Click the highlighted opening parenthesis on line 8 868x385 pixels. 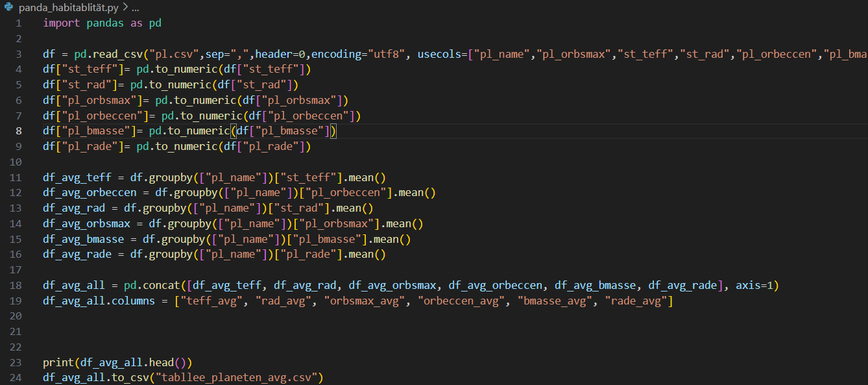[234, 131]
